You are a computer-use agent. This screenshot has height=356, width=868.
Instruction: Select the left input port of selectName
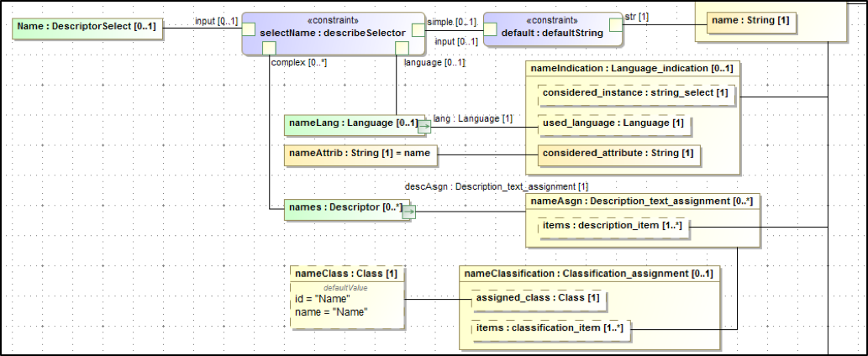click(249, 31)
